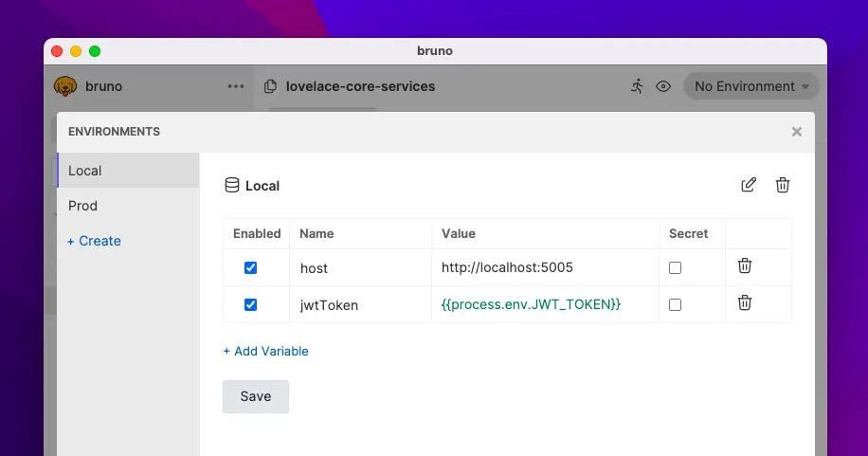Image resolution: width=868 pixels, height=456 pixels.
Task: Close the Environments dialog with the X
Action: click(x=797, y=132)
